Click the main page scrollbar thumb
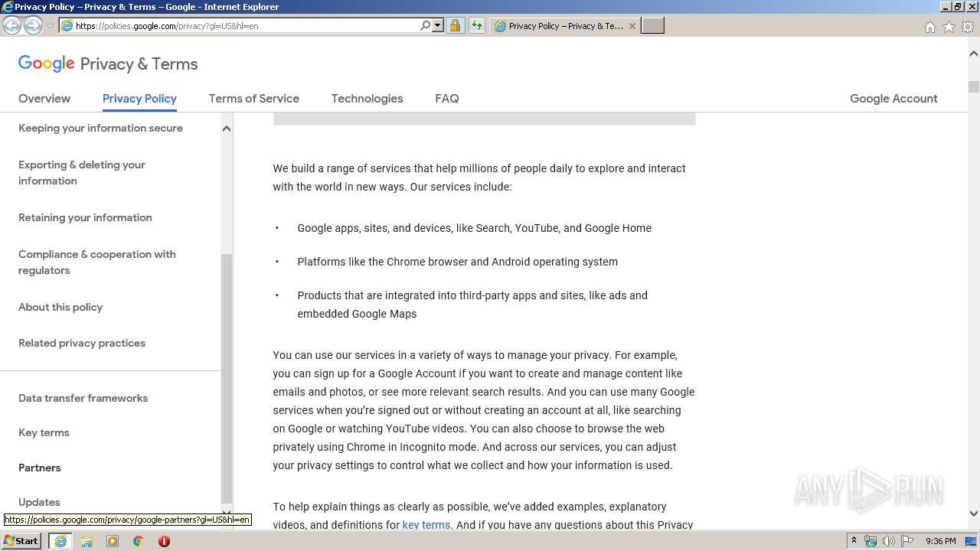The image size is (980, 551). tap(974, 86)
